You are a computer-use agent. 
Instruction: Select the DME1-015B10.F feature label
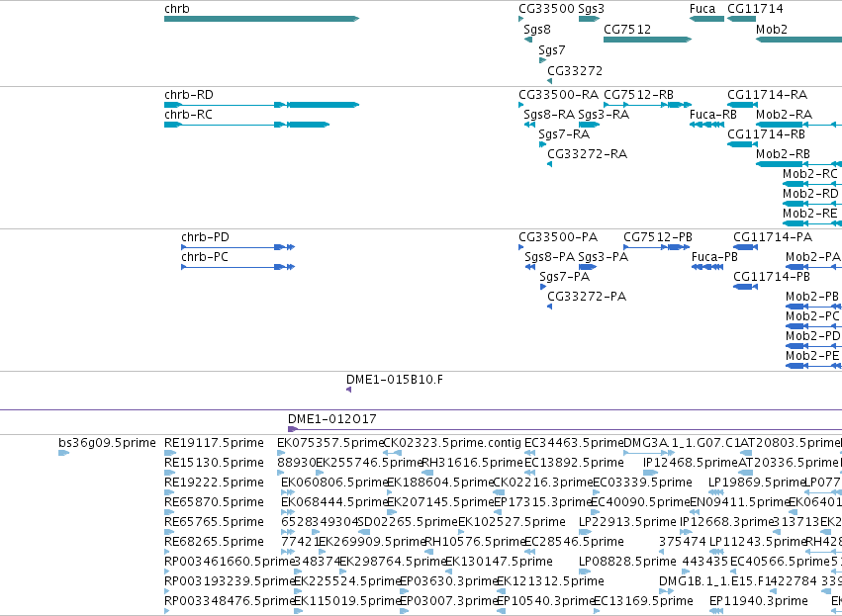395,380
